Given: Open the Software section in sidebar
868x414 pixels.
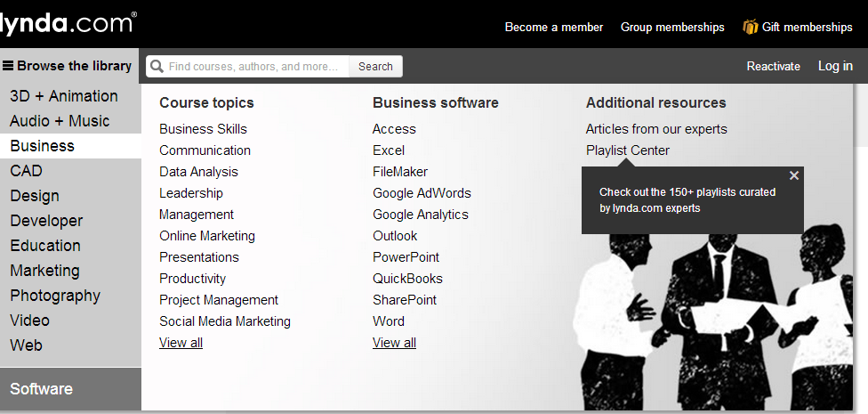Looking at the screenshot, I should pos(70,389).
